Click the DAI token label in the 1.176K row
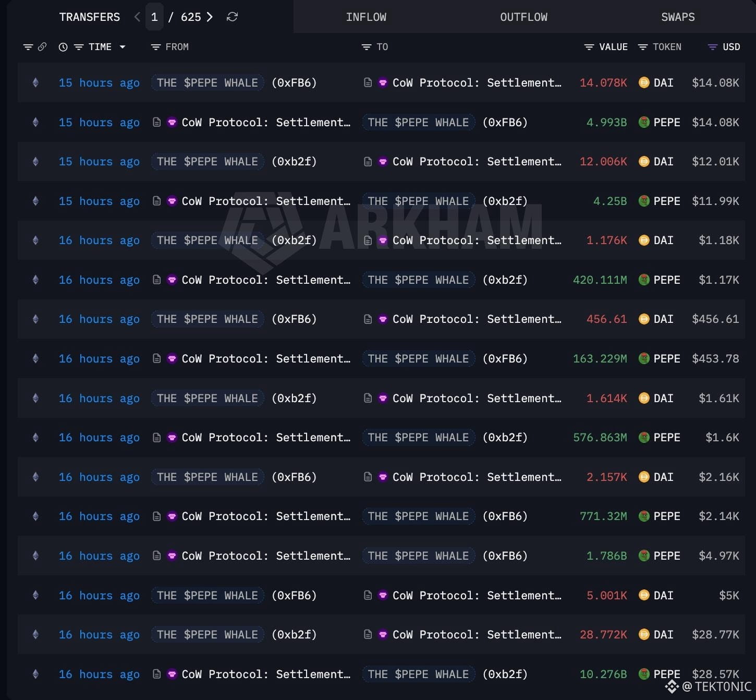The image size is (756, 700). 663,240
